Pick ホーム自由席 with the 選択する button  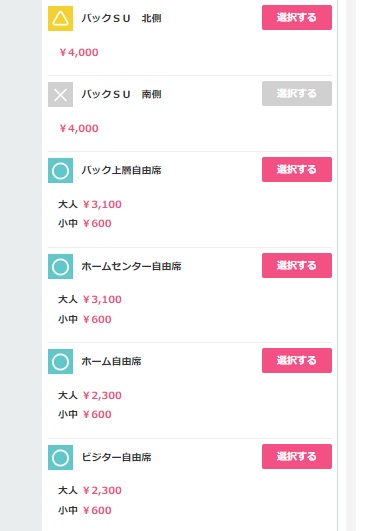pyautogui.click(x=297, y=360)
